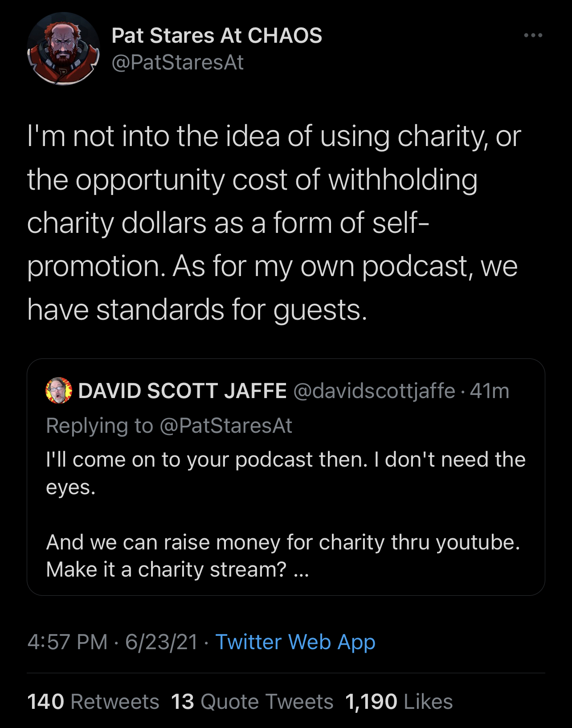
Task: Click the 6/23/21 date
Action: coord(161,642)
